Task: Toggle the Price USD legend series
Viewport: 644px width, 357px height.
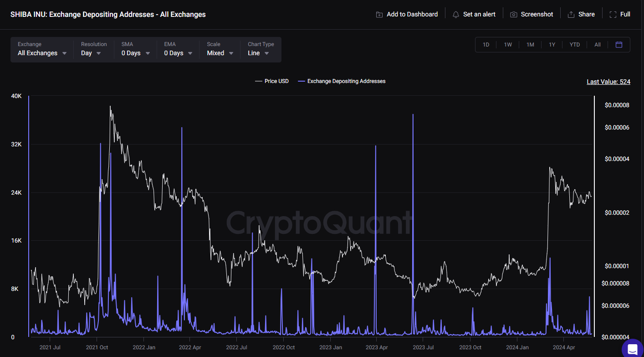Action: click(x=272, y=81)
